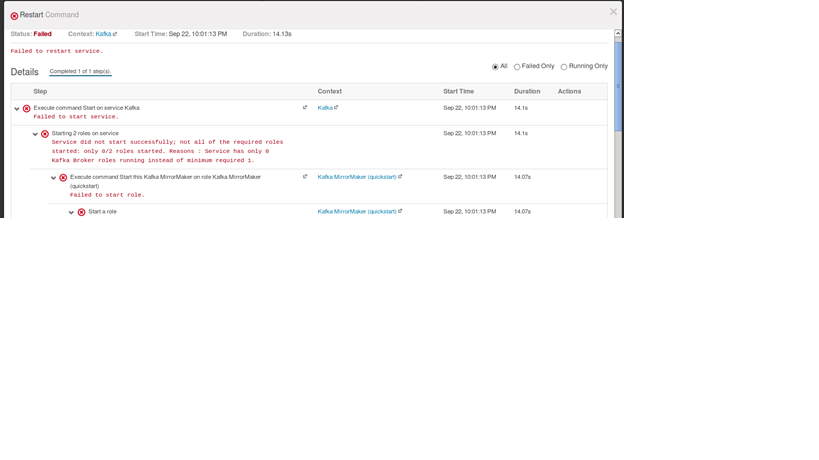Click the 14.07s duration in Start a role row
Viewport: 819px width, 460px height.
[522, 211]
